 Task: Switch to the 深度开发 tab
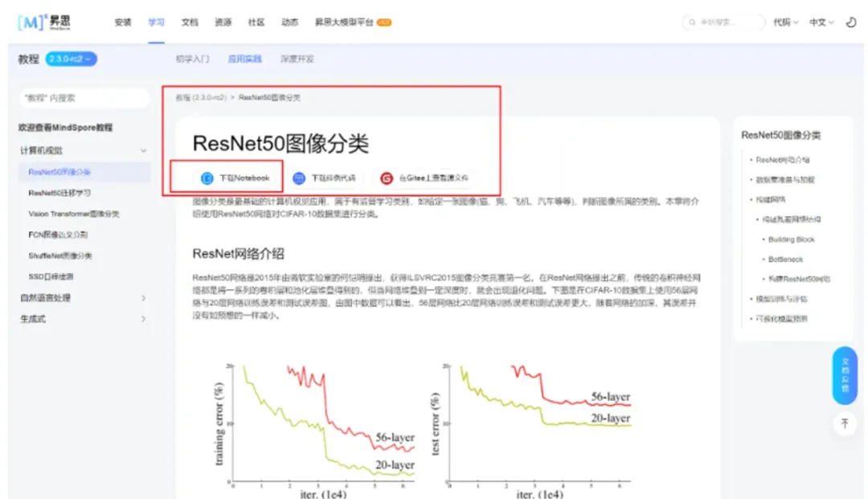(x=297, y=59)
